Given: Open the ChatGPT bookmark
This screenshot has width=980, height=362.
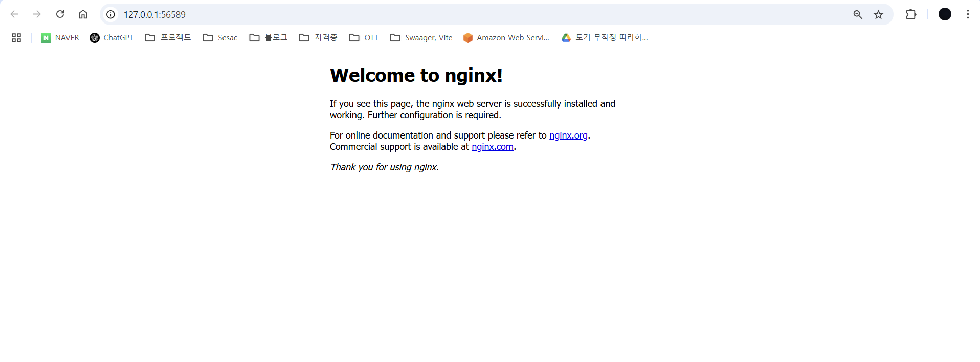Looking at the screenshot, I should (112, 38).
